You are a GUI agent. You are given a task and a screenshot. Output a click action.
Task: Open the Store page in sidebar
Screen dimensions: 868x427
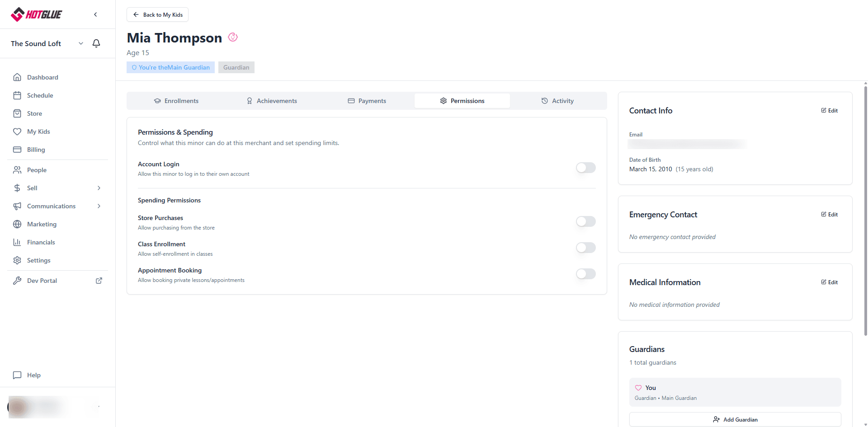(34, 113)
